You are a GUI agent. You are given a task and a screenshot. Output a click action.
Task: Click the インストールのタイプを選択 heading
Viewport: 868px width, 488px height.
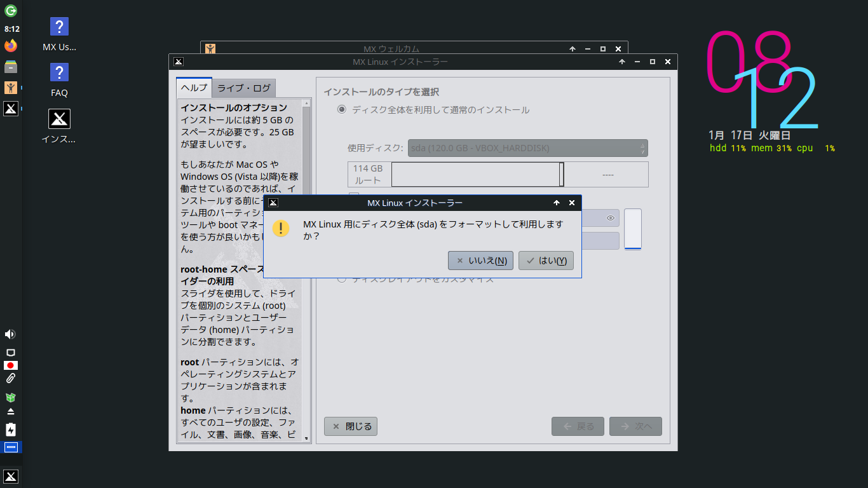pos(381,92)
